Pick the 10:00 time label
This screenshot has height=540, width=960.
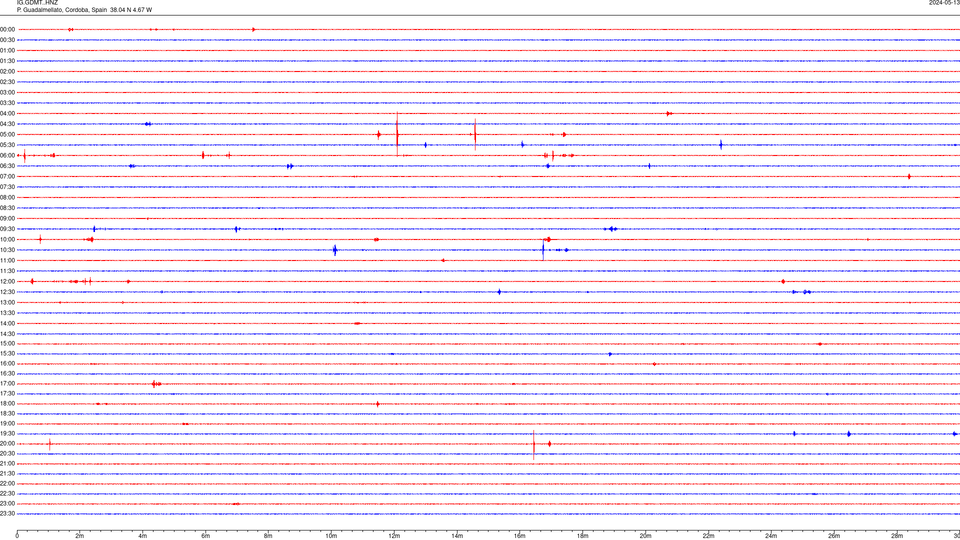7,239
